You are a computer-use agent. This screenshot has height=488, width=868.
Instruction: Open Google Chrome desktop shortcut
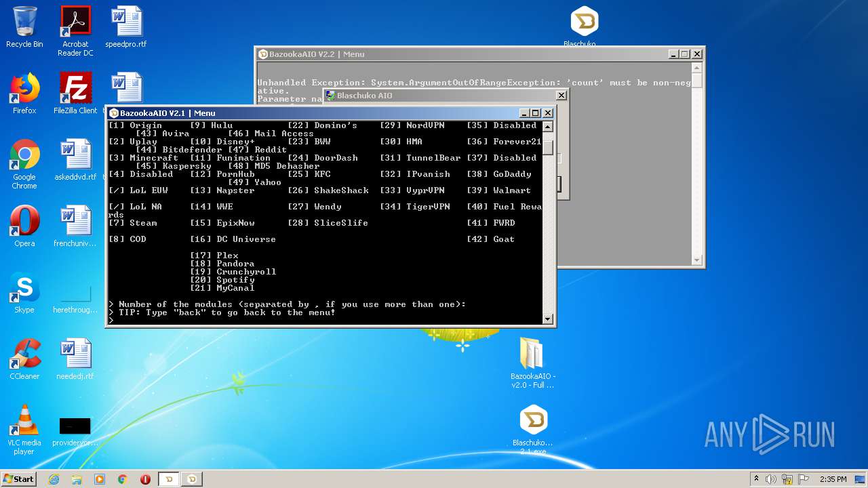(24, 164)
